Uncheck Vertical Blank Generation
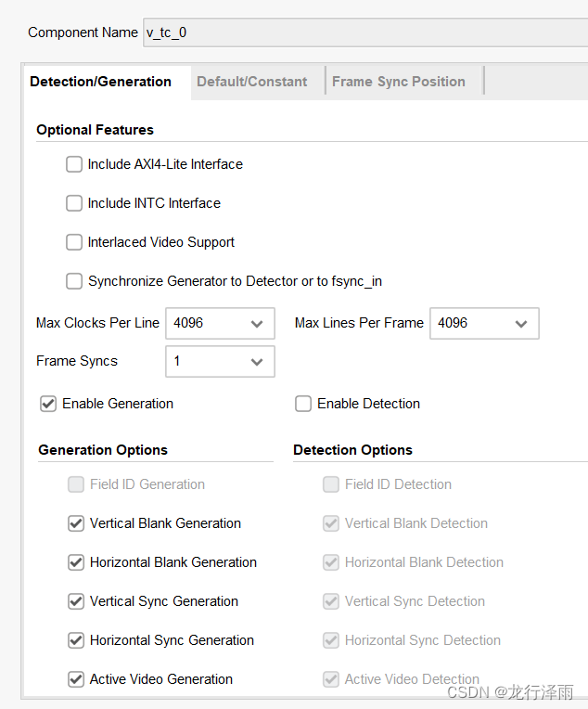This screenshot has height=709, width=588. [x=76, y=523]
